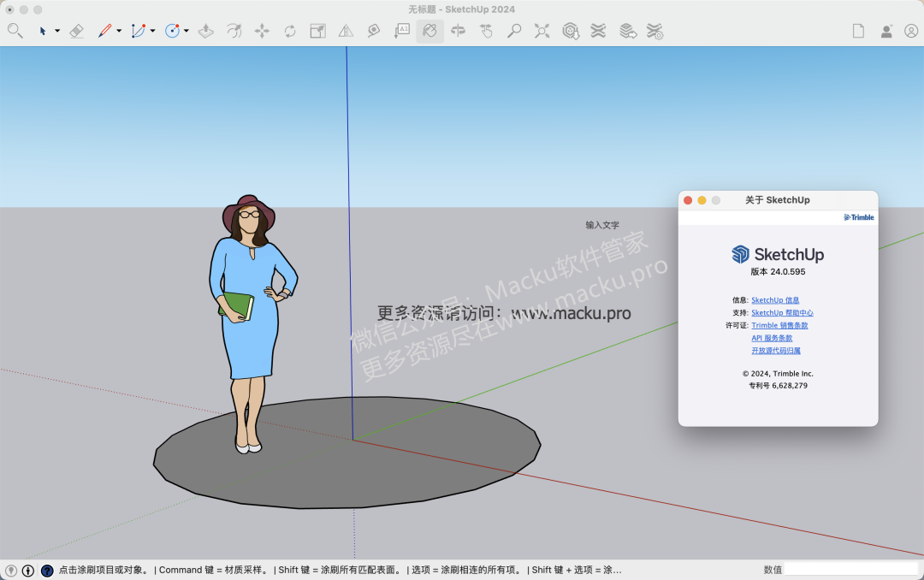Open the SketchUp 信息 link
This screenshot has height=580, width=924.
[775, 300]
